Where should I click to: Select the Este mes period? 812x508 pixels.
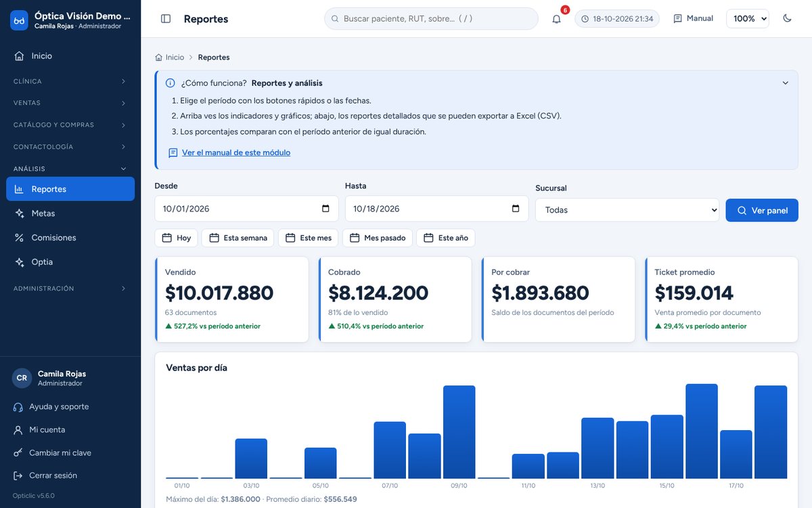(309, 238)
